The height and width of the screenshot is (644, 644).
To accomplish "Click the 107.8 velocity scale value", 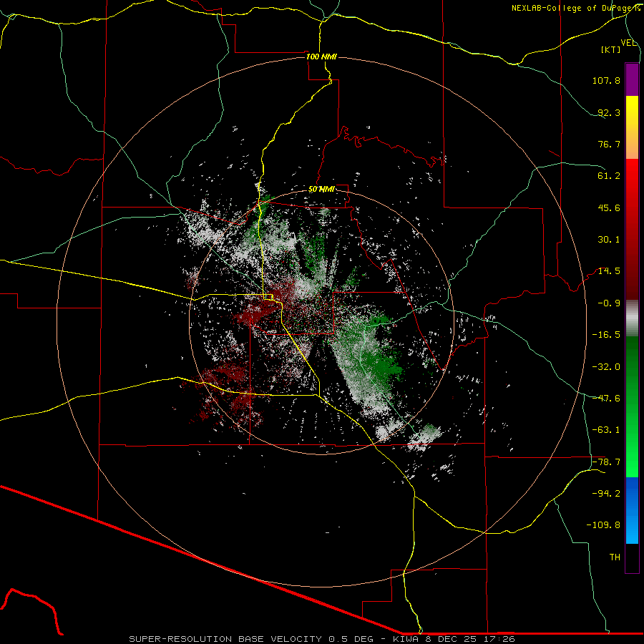I will [x=606, y=80].
